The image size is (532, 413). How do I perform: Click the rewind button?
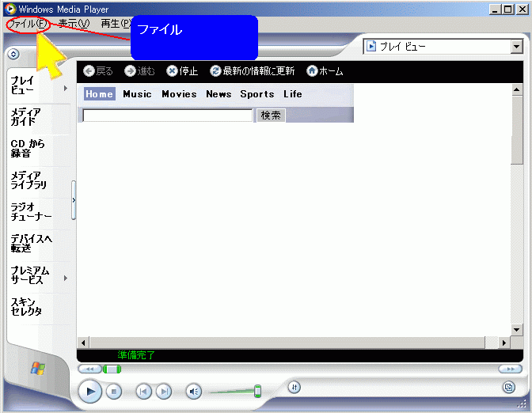[90, 369]
